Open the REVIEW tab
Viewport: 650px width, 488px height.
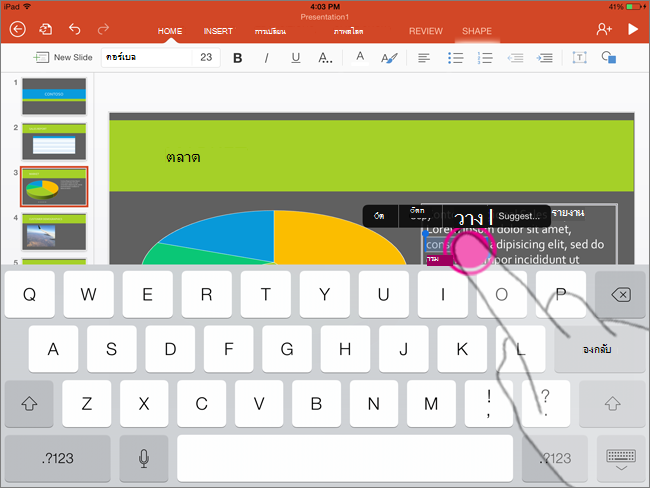click(426, 31)
